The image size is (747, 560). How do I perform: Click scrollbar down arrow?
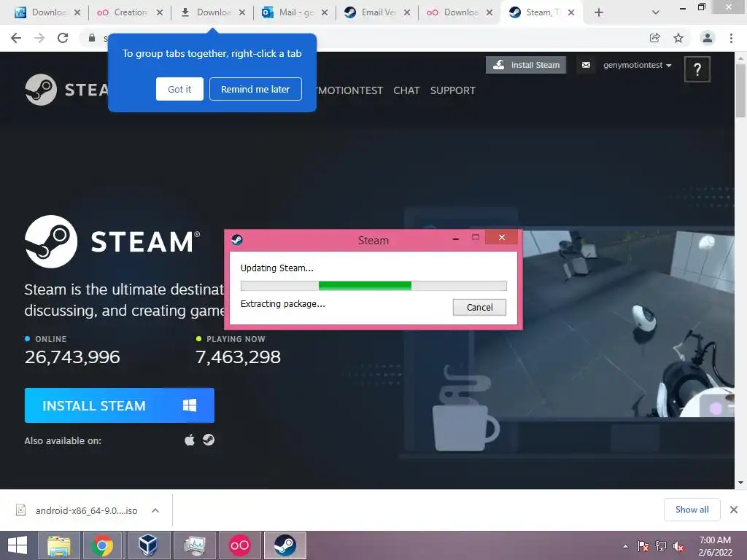pos(740,483)
